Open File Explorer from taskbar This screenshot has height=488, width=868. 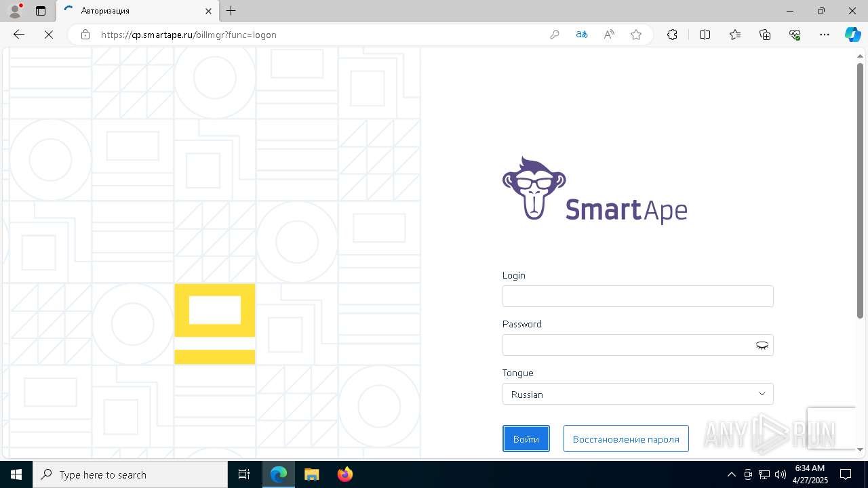(311, 474)
